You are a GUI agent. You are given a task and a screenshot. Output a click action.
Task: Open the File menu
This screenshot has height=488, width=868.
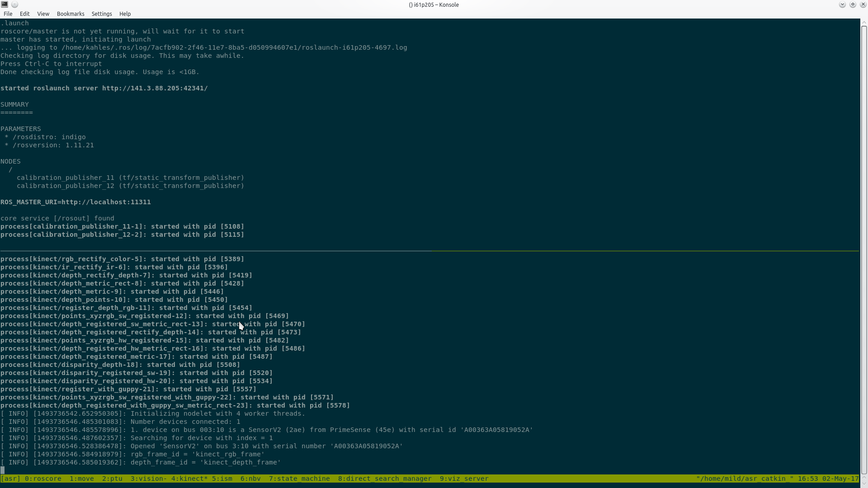coord(8,14)
